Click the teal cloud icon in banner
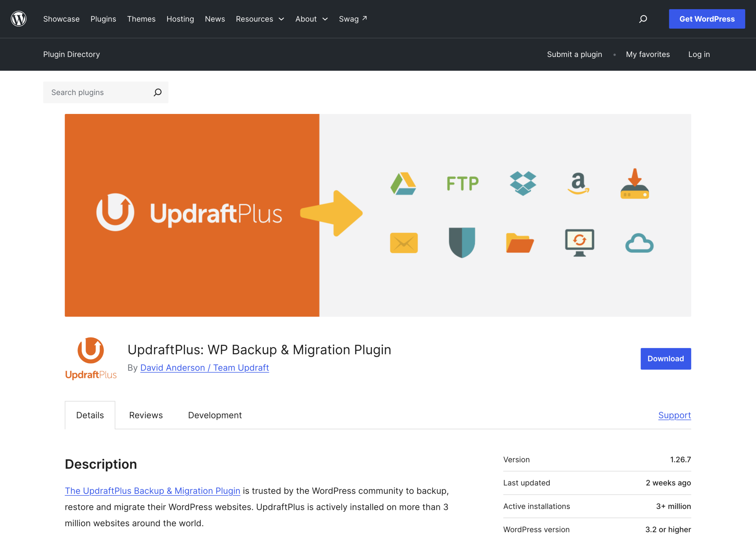The height and width of the screenshot is (540, 756). 639,243
